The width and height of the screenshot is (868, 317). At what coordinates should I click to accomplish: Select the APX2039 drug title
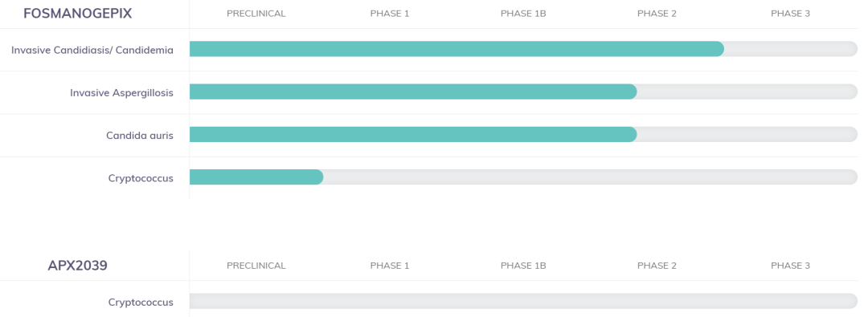[77, 266]
